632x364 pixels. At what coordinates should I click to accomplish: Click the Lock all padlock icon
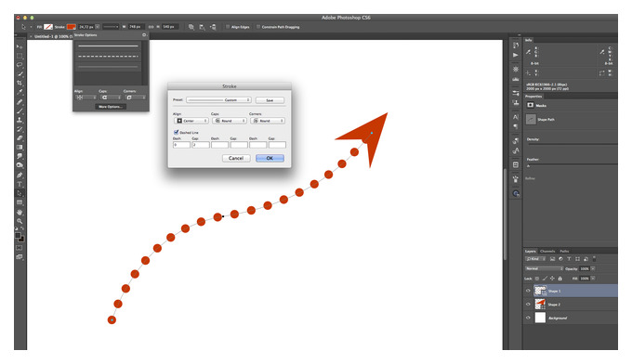pyautogui.click(x=560, y=279)
